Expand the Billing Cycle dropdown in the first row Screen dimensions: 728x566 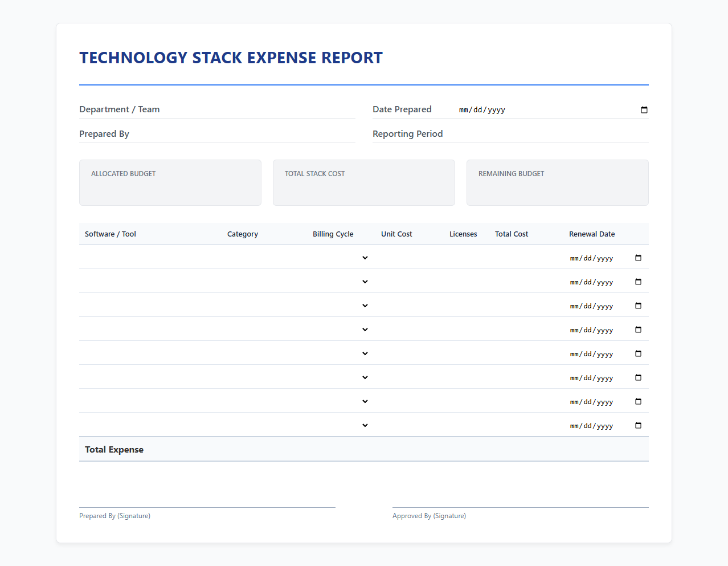(341, 258)
